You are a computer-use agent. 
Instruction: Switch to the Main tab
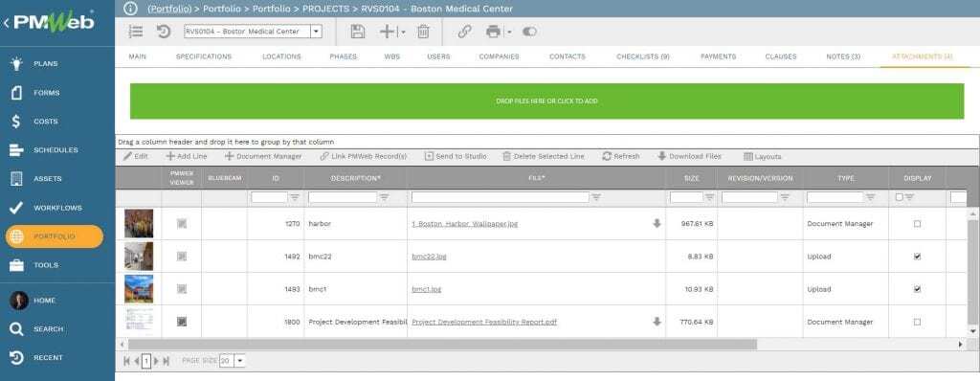[138, 56]
